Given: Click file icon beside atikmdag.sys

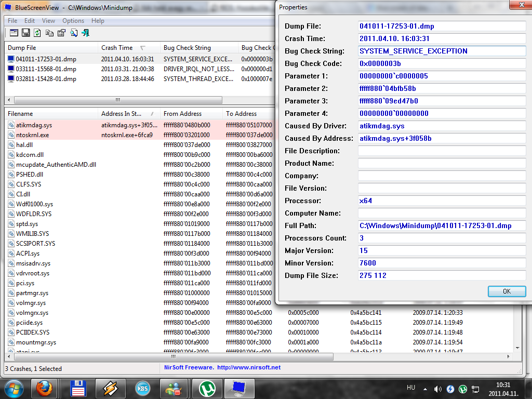Looking at the screenshot, I should 11,125.
